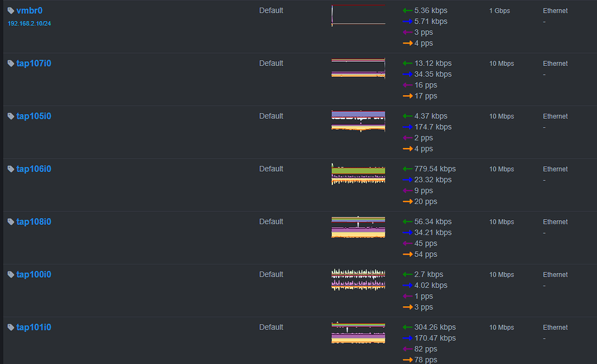Viewport: 597px width, 364px height.
Task: Click the purple inbound pps arrow for tap108i0
Action: (x=407, y=243)
